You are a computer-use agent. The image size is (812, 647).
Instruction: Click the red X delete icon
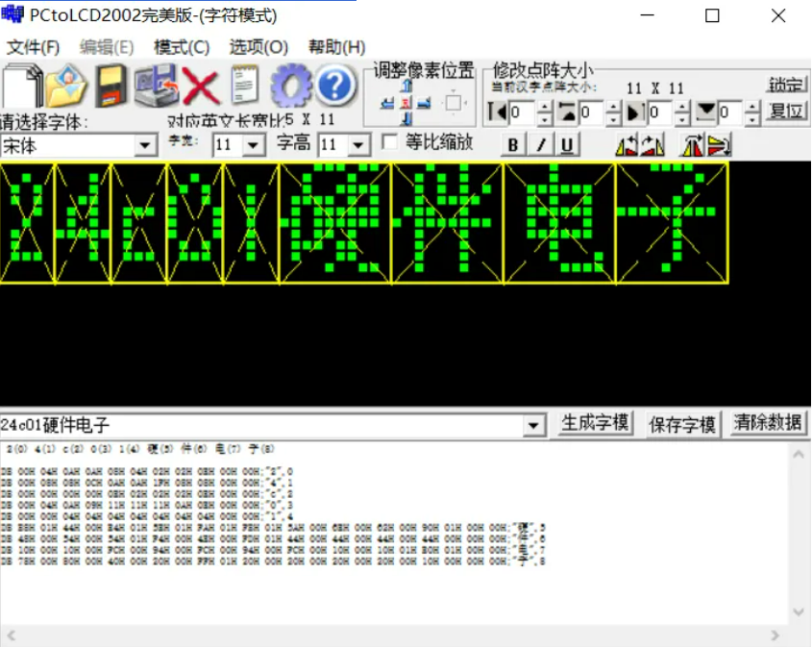point(202,87)
